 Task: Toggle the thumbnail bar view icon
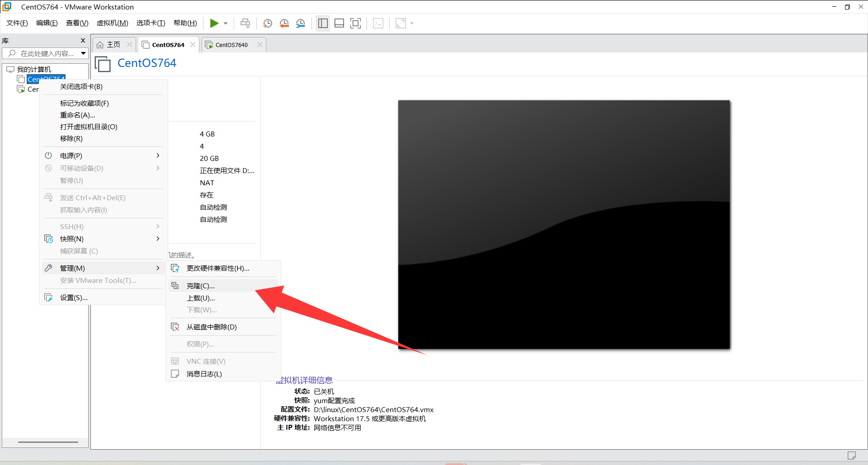[340, 23]
